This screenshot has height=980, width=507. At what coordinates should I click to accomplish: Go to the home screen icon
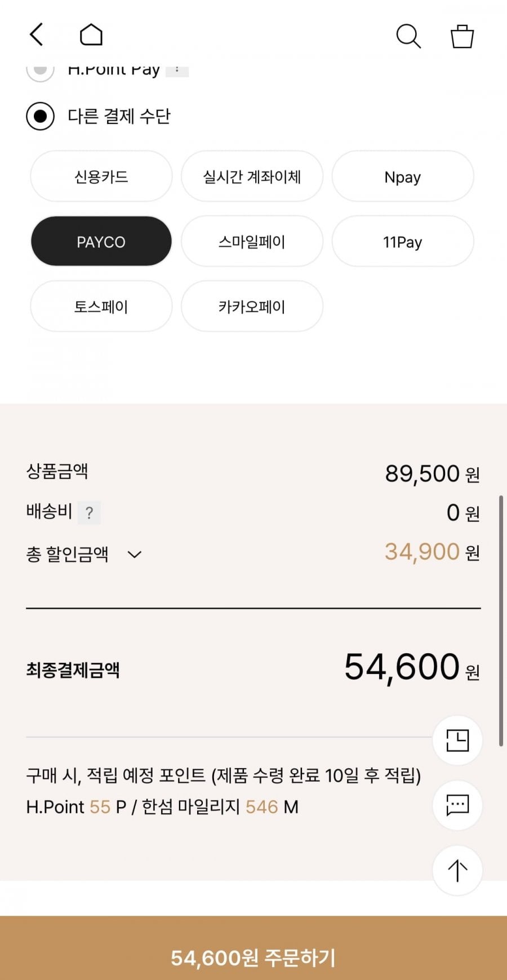91,35
